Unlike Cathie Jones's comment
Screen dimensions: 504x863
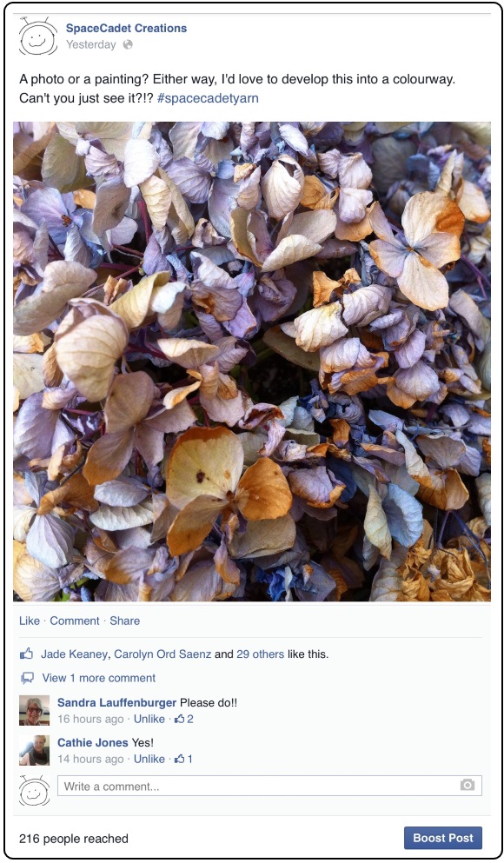149,759
